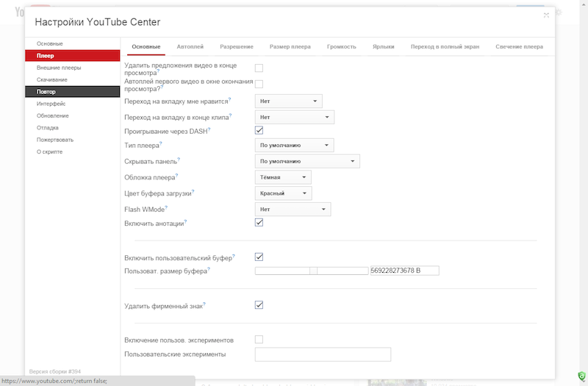Show help for Цвет буфера загрузки

tap(193, 191)
